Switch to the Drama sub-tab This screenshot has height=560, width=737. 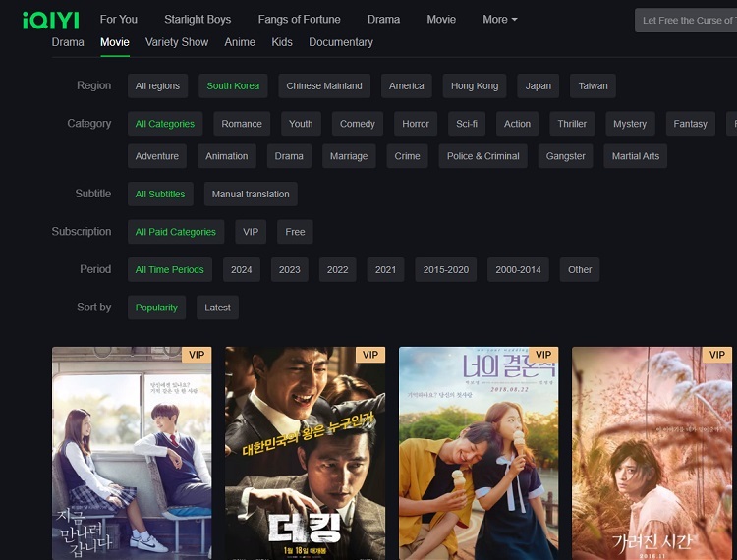(x=68, y=42)
